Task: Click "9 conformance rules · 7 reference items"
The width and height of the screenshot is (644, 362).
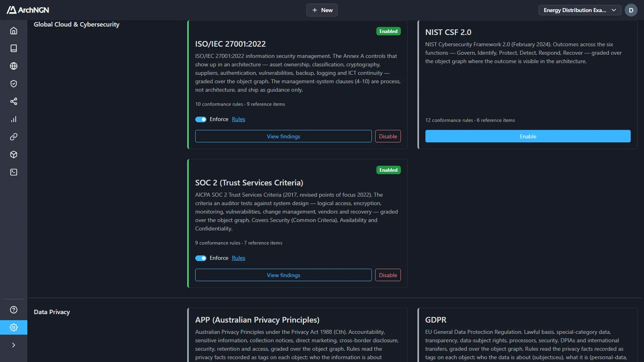Action: (239, 243)
